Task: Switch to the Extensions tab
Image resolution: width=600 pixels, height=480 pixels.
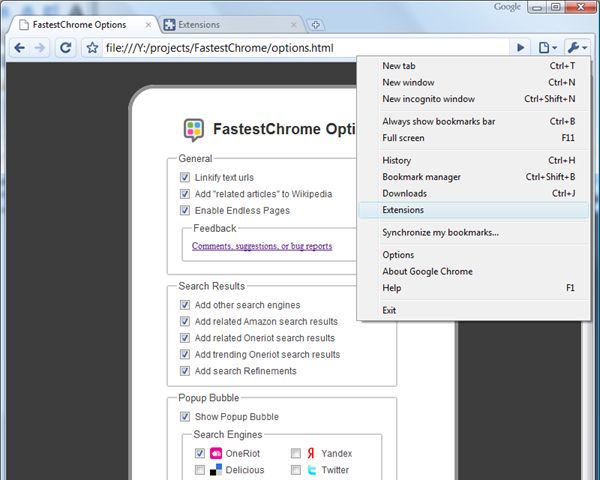Action: point(232,25)
